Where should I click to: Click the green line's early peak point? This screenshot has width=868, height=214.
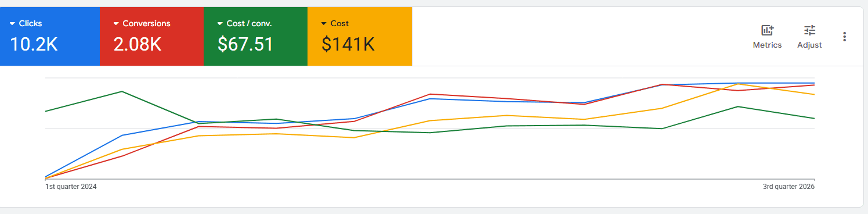[122, 91]
